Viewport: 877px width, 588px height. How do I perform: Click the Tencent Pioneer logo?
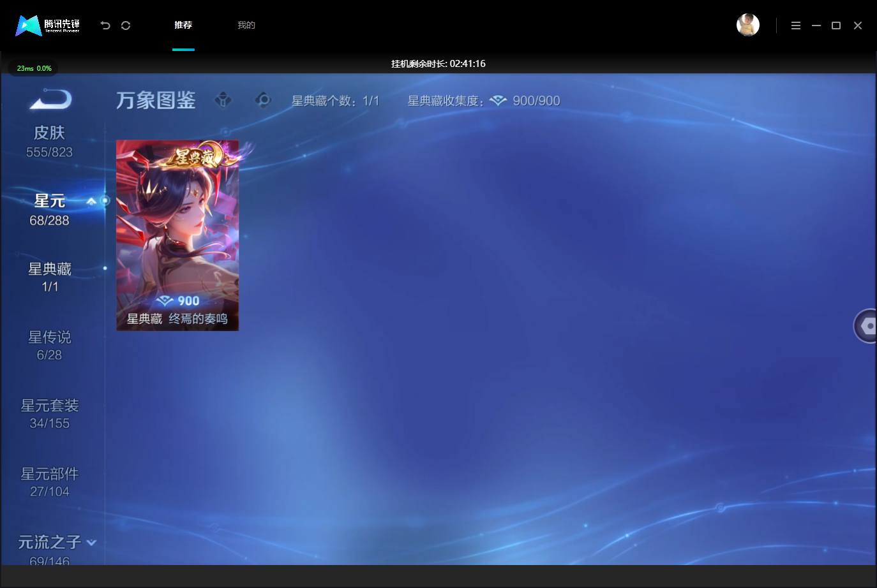(x=48, y=26)
